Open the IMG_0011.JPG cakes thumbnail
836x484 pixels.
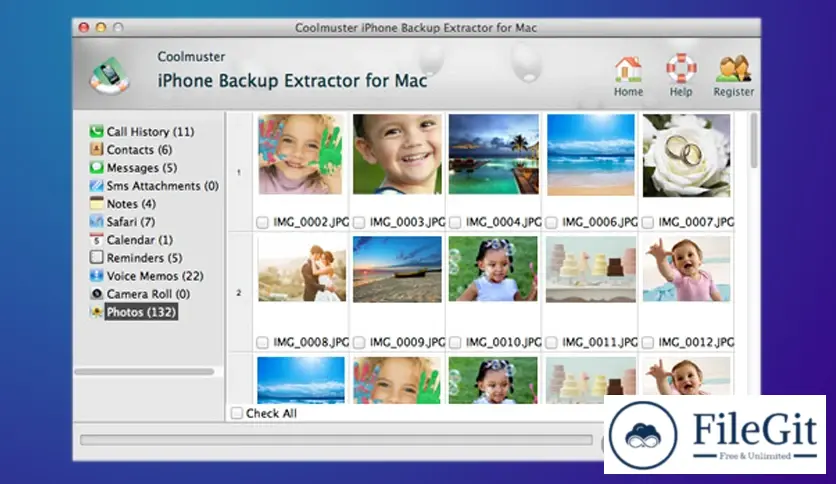pos(591,269)
